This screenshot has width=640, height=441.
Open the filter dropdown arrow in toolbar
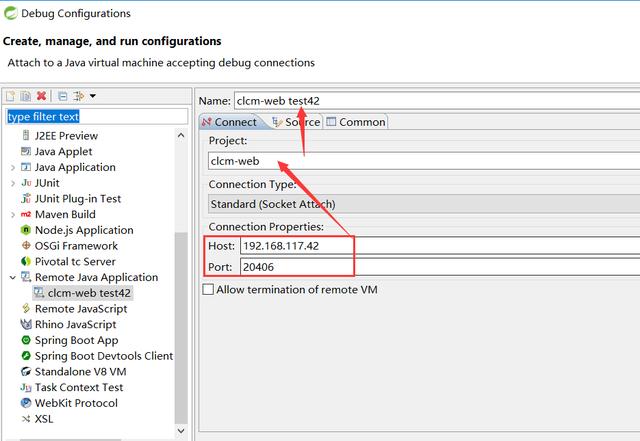pyautogui.click(x=93, y=96)
